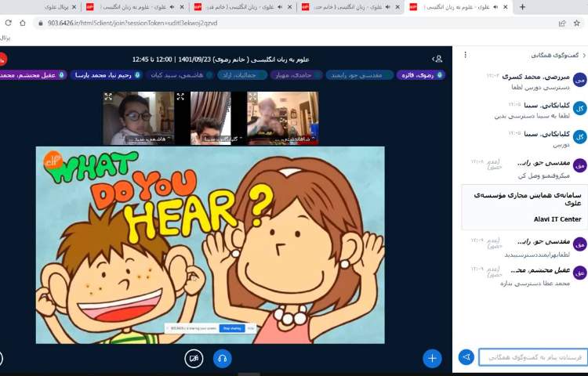Screen dimensions: 588x376
Task: Maximize the leftmost webcam video fullscreen
Action: click(x=108, y=97)
